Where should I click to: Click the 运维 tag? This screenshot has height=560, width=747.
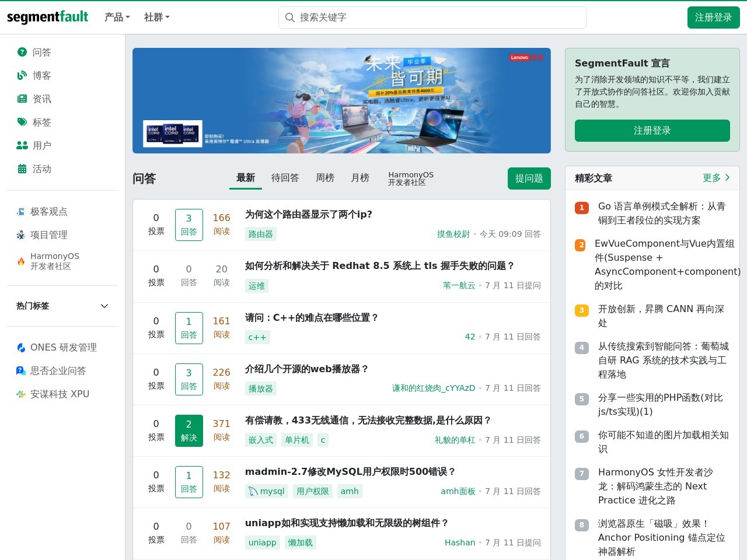pos(257,286)
